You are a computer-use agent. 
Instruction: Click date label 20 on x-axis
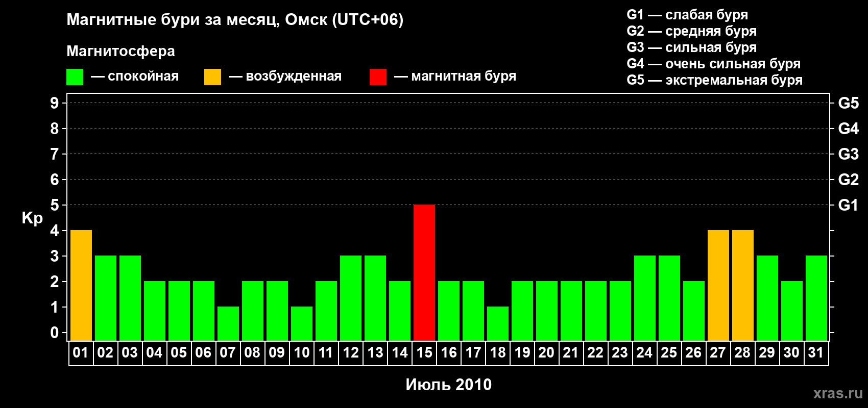pyautogui.click(x=546, y=352)
